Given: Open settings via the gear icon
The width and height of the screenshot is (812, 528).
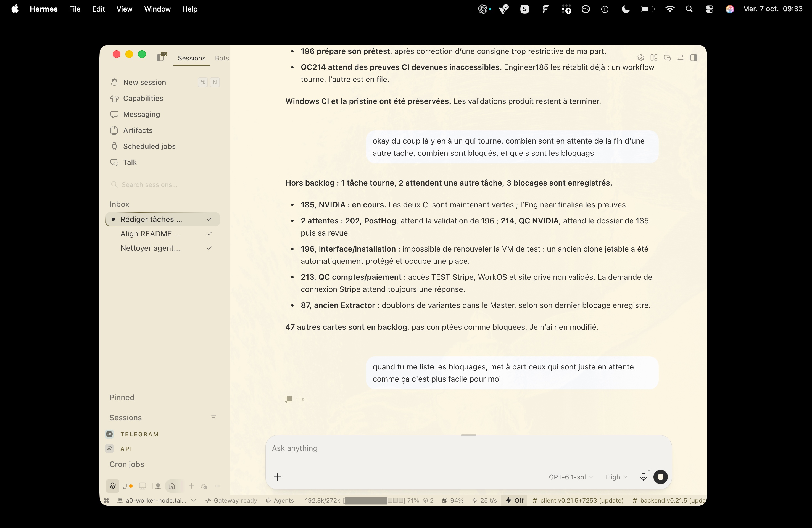Looking at the screenshot, I should click(x=640, y=58).
